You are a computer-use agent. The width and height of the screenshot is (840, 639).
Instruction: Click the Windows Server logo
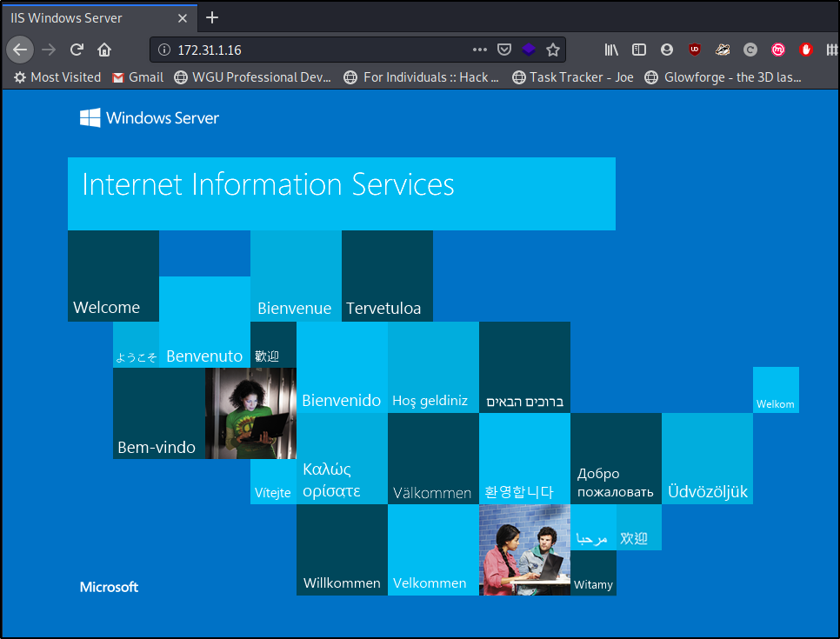[150, 118]
